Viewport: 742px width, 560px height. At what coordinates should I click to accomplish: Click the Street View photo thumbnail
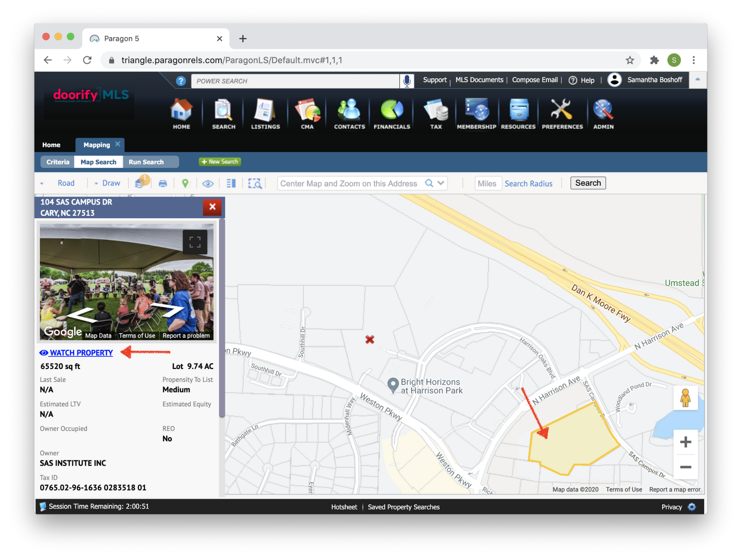[126, 282]
